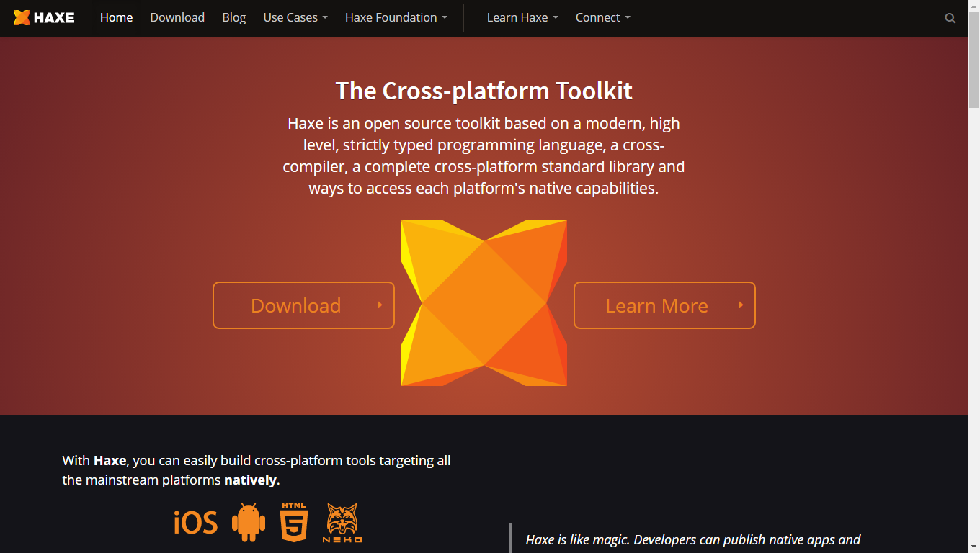This screenshot has height=553, width=980.
Task: Click the large Download button
Action: pyautogui.click(x=303, y=305)
